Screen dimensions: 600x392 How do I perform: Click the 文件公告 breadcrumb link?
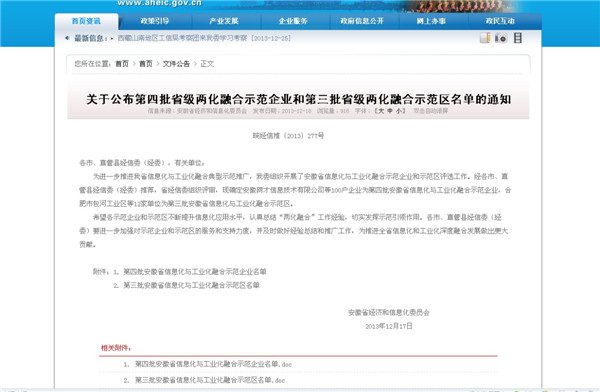(x=176, y=64)
